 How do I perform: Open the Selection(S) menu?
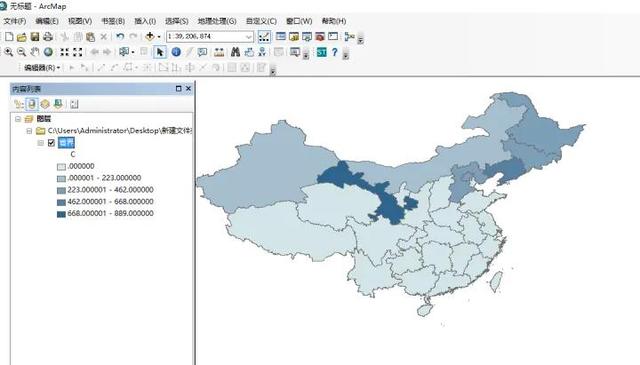(177, 21)
